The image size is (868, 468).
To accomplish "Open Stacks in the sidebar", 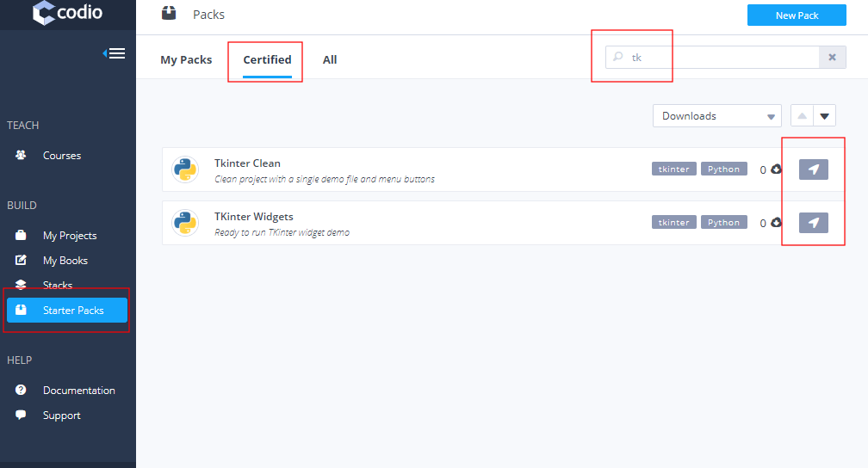I will 58,285.
